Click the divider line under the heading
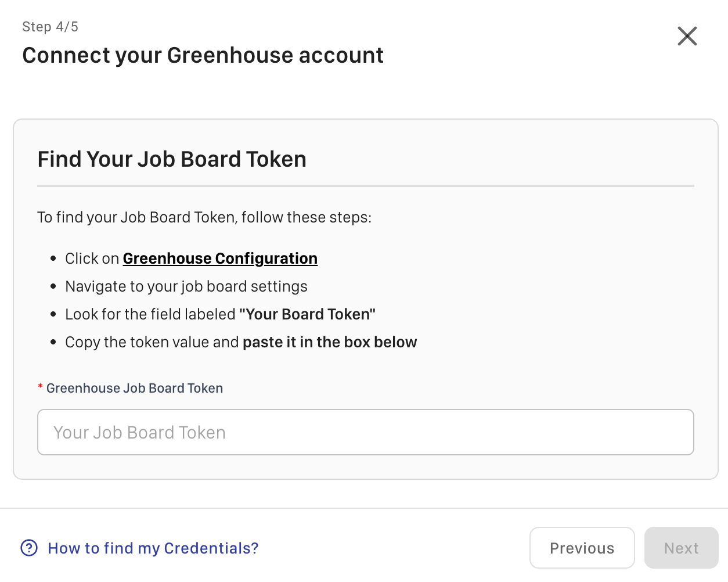The image size is (728, 582). coord(365,186)
